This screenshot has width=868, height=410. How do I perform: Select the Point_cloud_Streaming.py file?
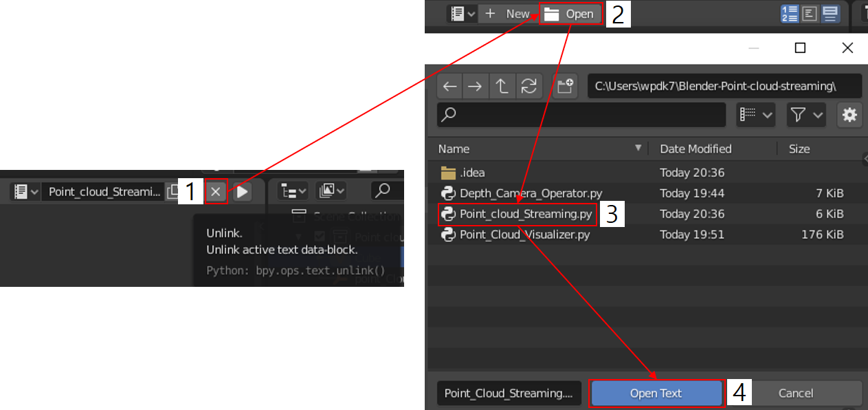(x=516, y=214)
